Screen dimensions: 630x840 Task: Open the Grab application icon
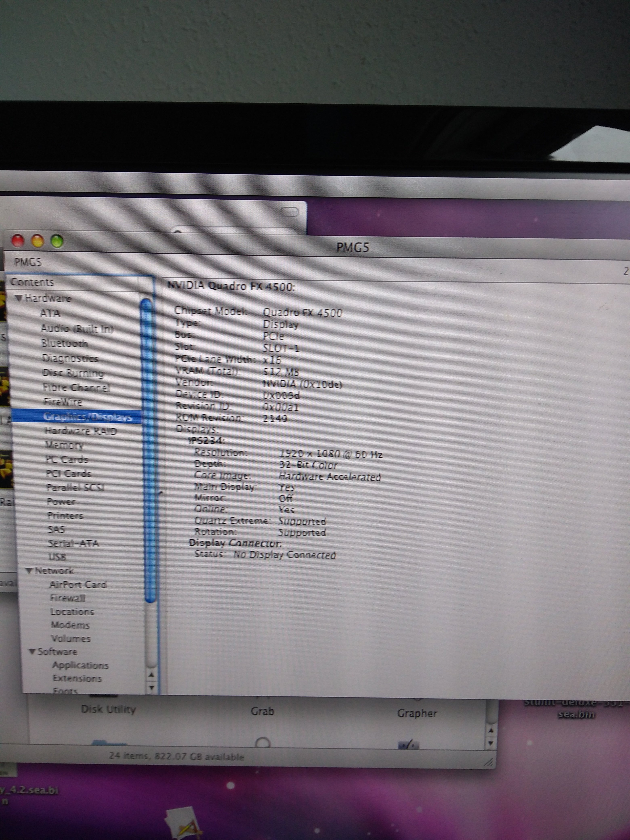(x=262, y=711)
